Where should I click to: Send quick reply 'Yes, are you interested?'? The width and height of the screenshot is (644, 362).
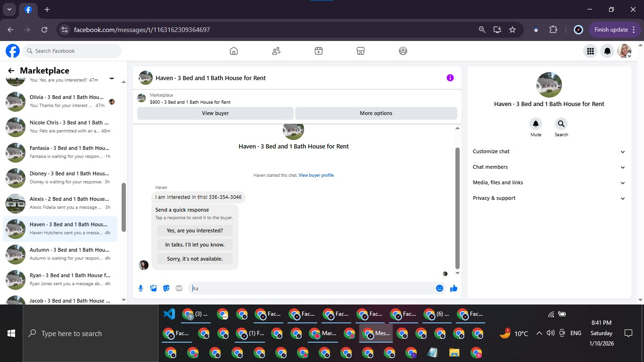click(x=195, y=230)
